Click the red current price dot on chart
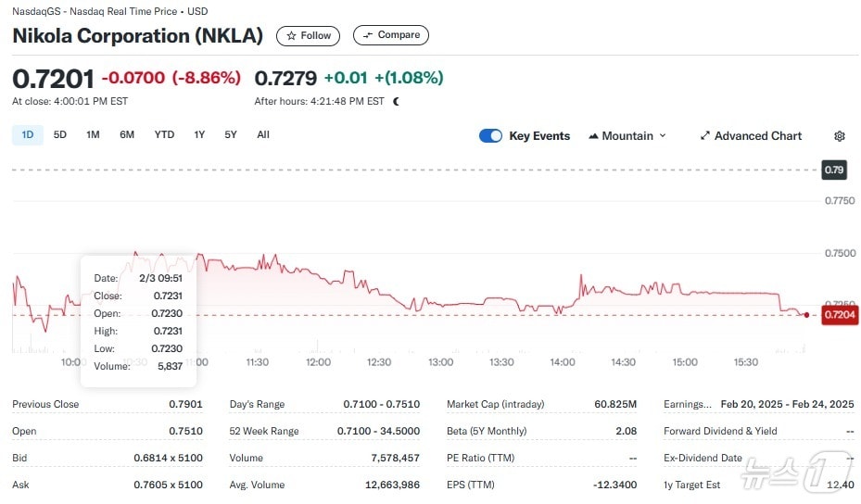This screenshot has height=504, width=861. pyautogui.click(x=806, y=315)
